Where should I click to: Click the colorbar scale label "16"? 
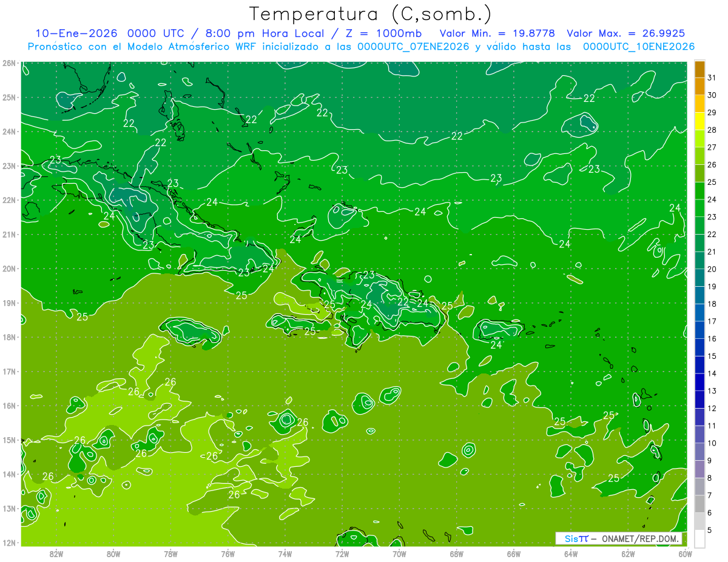[x=712, y=338]
